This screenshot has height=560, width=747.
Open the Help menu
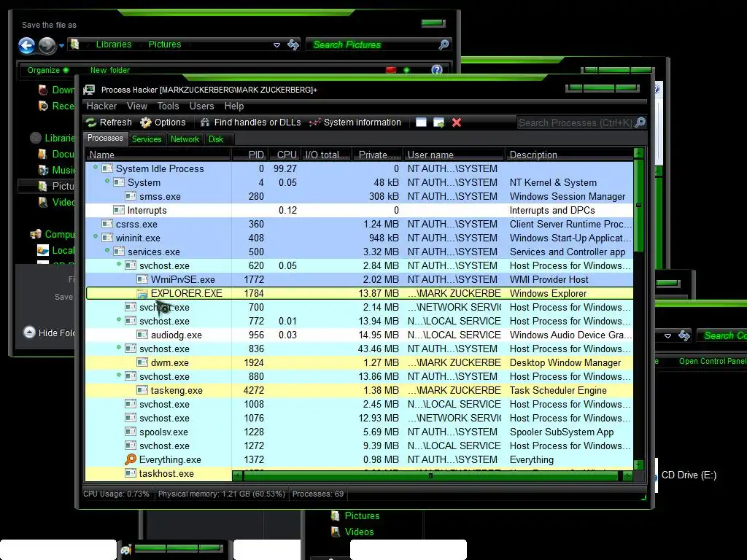(x=234, y=106)
